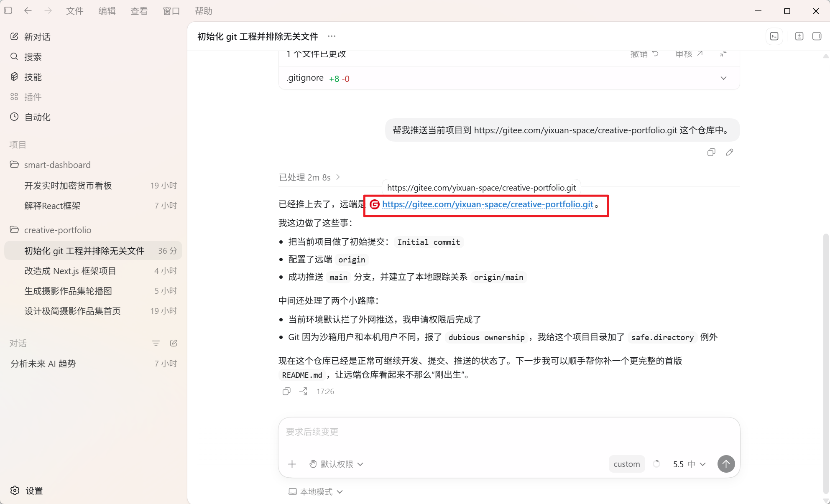Click the chat vertical scrollbar
Image resolution: width=830 pixels, height=504 pixels.
tap(825, 364)
